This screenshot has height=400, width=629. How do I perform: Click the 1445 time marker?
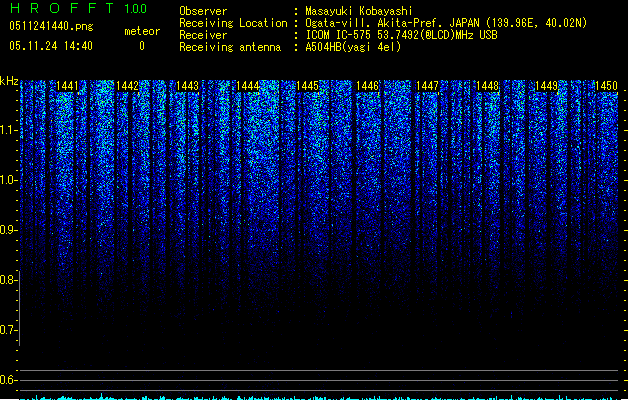point(307,86)
